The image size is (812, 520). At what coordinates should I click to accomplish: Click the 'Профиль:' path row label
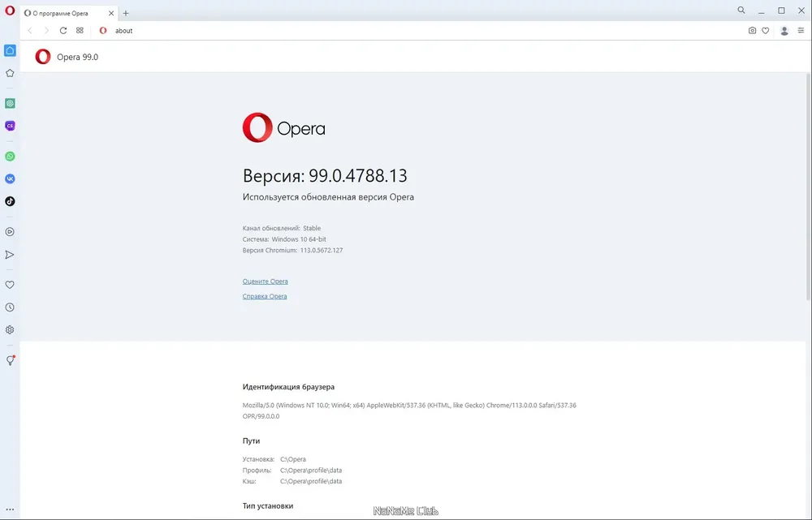(257, 471)
